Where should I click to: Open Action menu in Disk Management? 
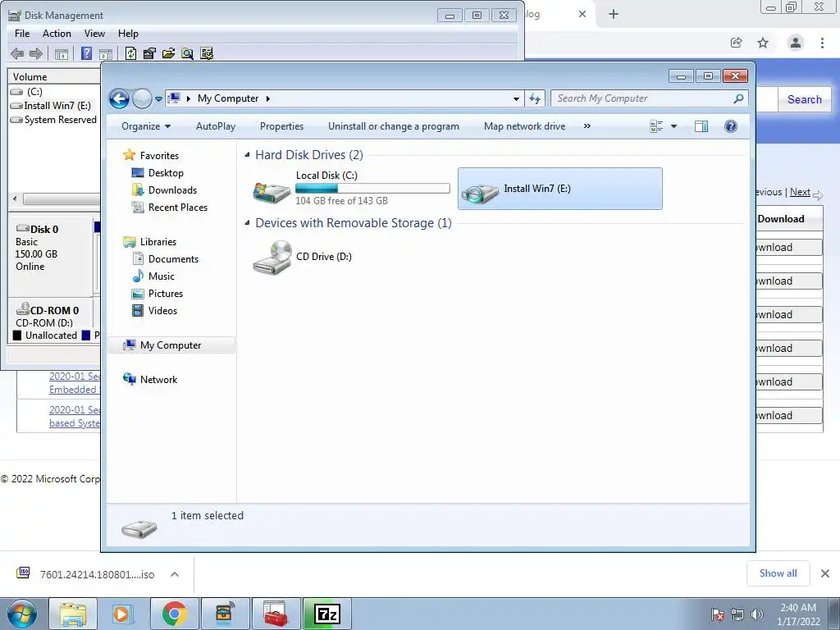(x=57, y=33)
